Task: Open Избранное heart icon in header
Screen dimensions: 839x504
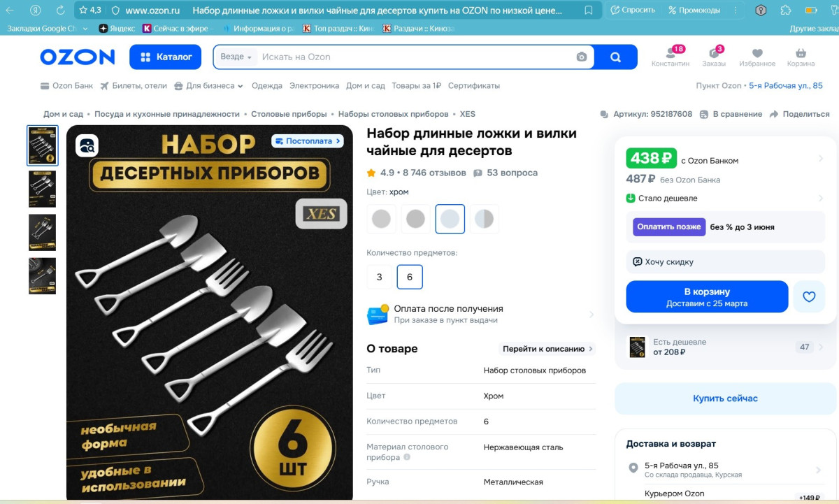Action: click(757, 53)
